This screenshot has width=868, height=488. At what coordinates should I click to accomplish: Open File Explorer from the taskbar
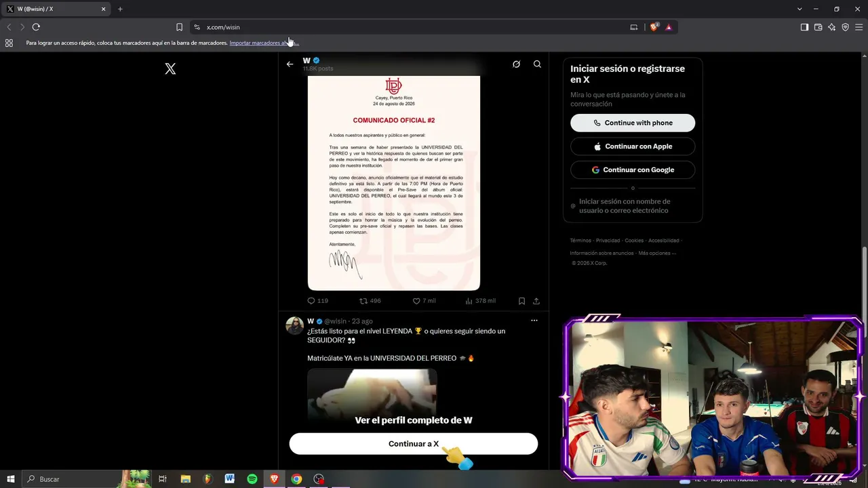(x=185, y=479)
